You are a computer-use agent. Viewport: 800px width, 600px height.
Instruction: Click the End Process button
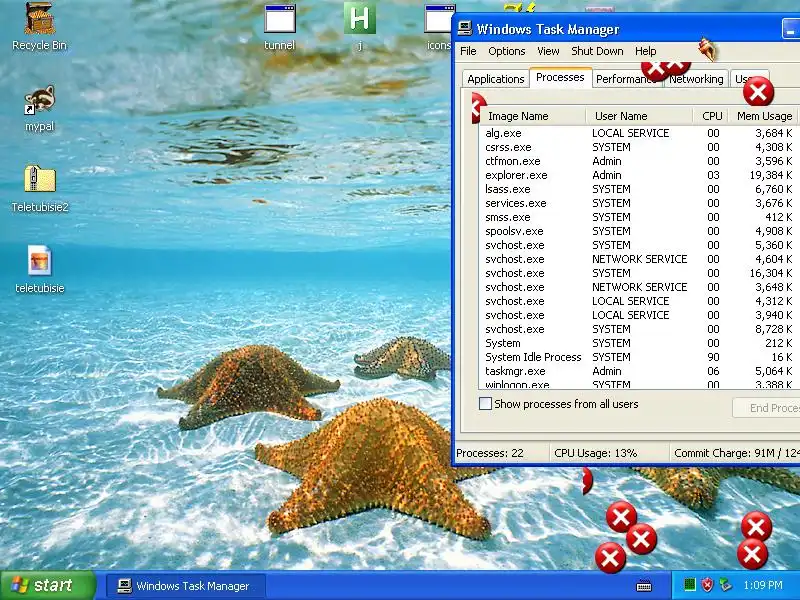[766, 408]
